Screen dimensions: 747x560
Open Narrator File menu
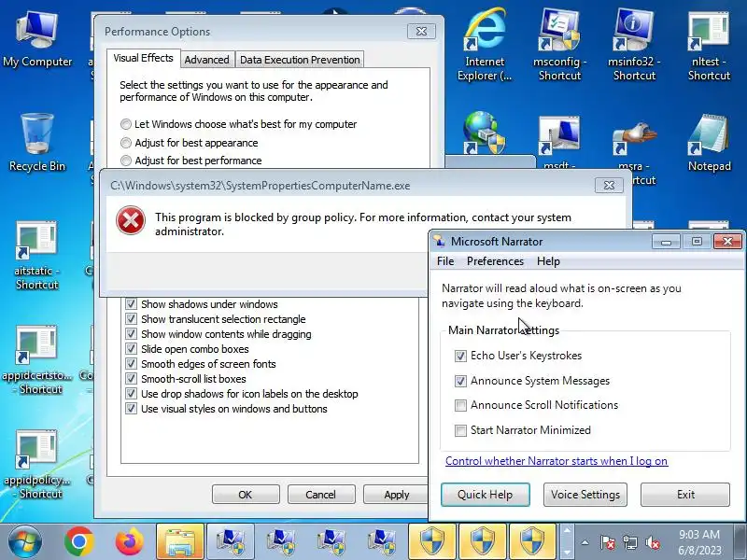pos(445,261)
